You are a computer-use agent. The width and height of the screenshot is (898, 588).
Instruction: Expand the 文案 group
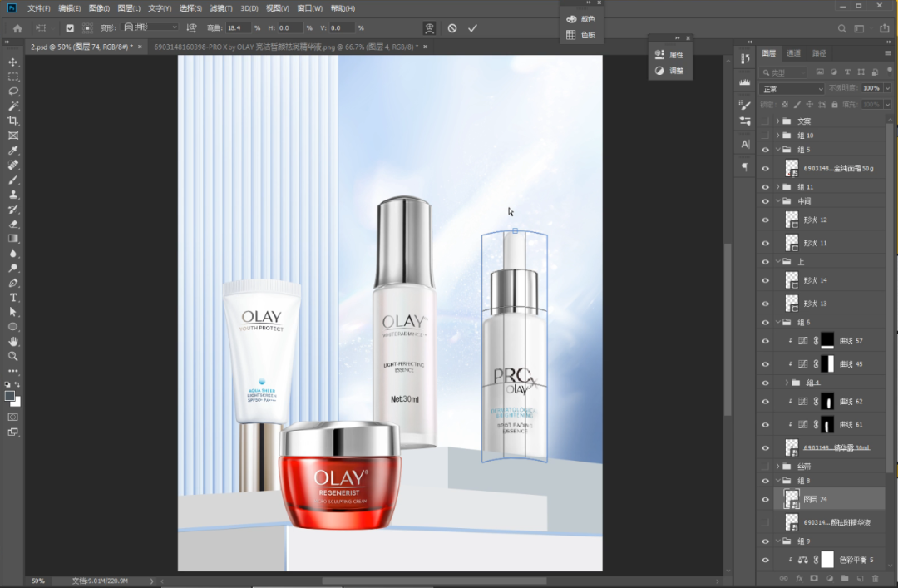777,121
